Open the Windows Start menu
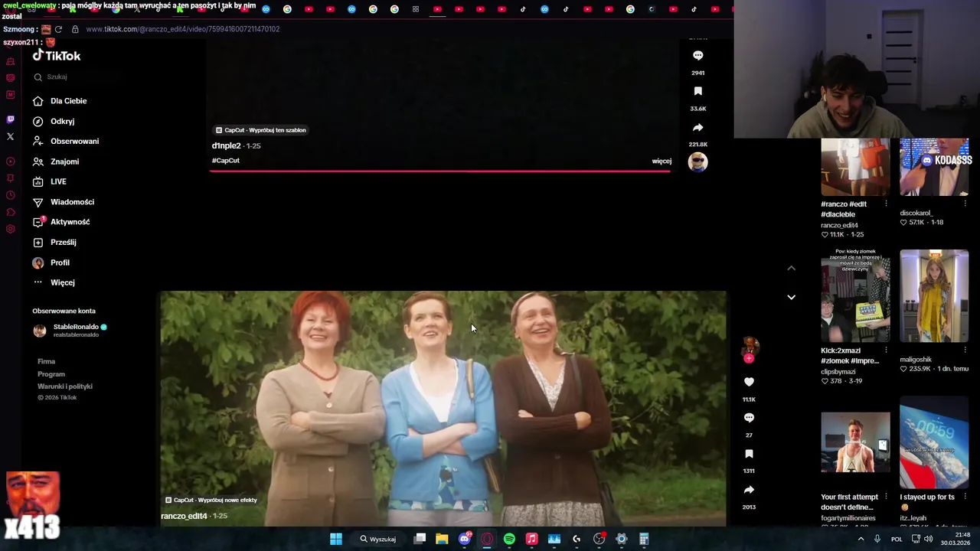Screen dimensions: 980x551 (335, 539)
